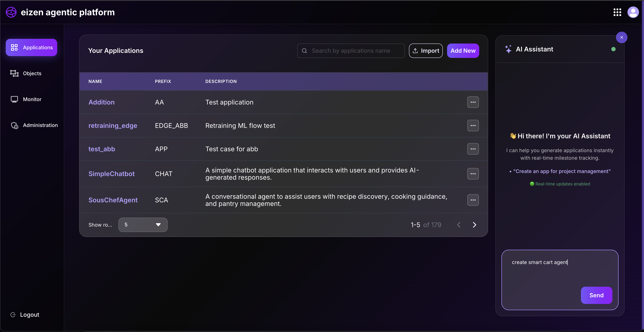Close the AI Assistant panel
The image size is (644, 332).
tap(622, 38)
